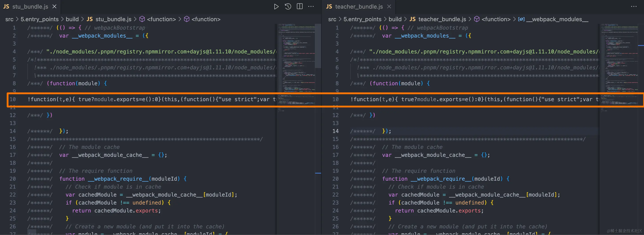Click the vertical scrollbar thumb of stu_bundle.js editor
Image resolution: width=644 pixels, height=235 pixels.
click(318, 46)
